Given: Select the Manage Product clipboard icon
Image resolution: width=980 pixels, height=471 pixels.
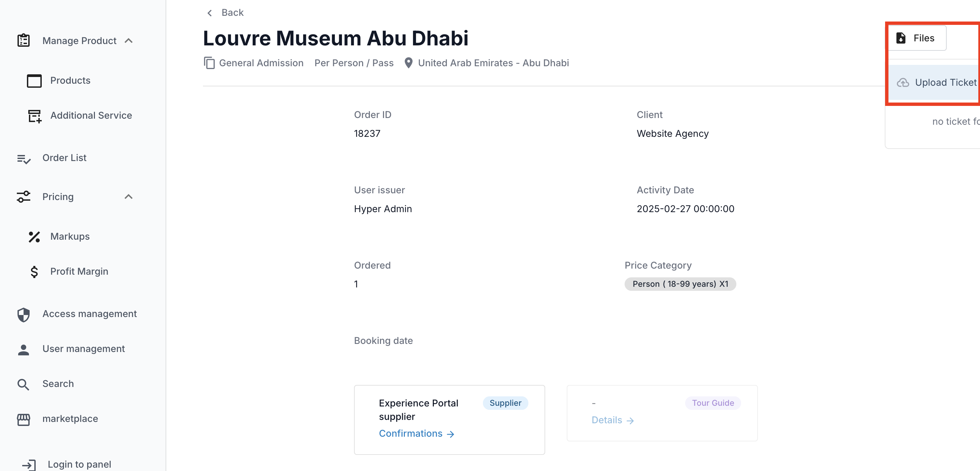Looking at the screenshot, I should tap(24, 40).
